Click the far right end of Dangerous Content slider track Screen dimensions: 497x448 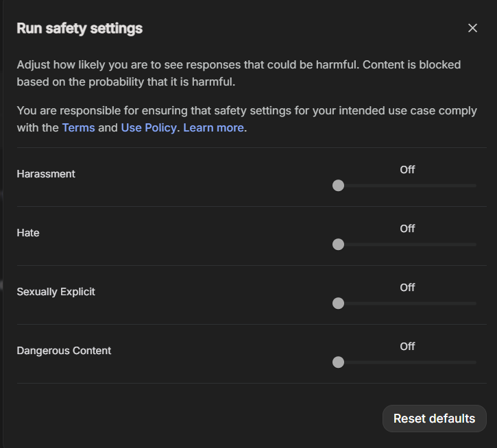coord(474,362)
